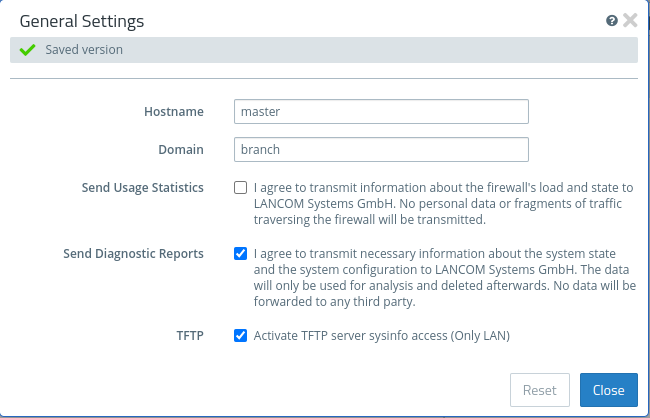Click the Domain field label
Image resolution: width=650 pixels, height=418 pixels.
coord(181,150)
